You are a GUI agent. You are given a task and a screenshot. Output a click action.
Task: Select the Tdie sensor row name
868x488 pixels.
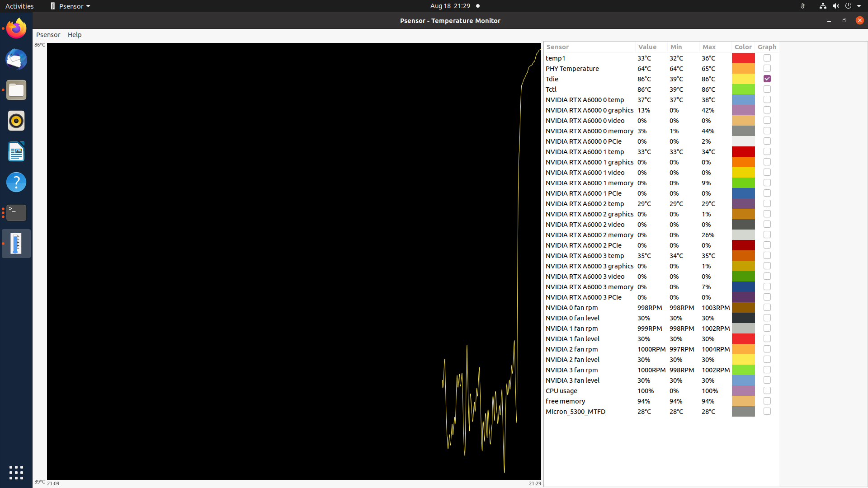(x=552, y=79)
